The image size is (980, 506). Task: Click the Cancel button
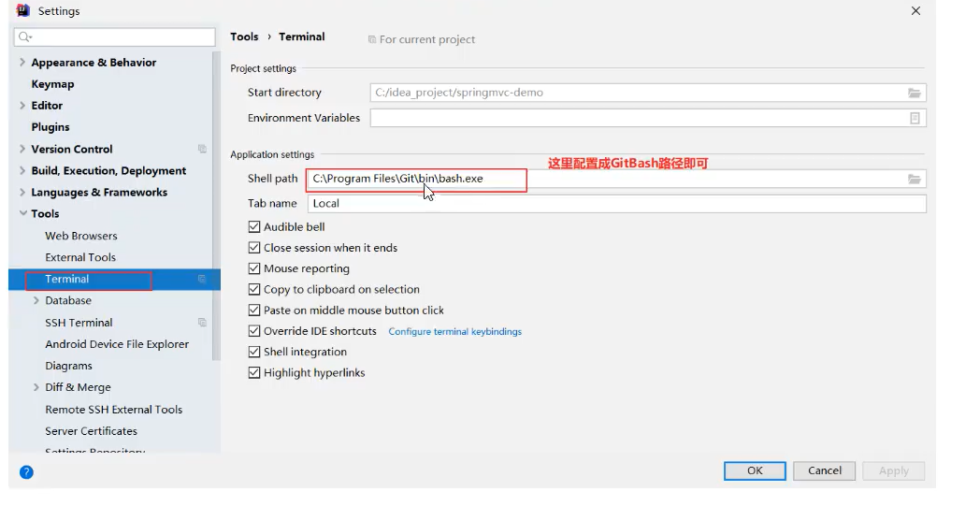pos(825,471)
